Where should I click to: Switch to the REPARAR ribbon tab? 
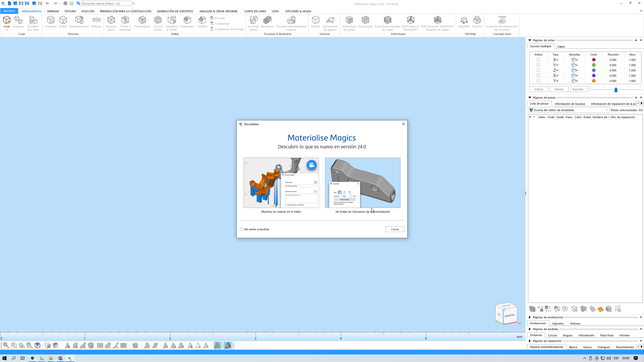point(53,11)
